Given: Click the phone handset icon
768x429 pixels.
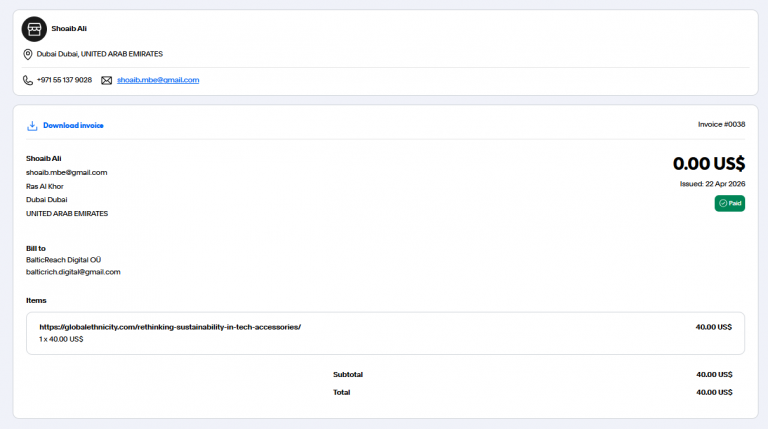Looking at the screenshot, I should [x=28, y=80].
